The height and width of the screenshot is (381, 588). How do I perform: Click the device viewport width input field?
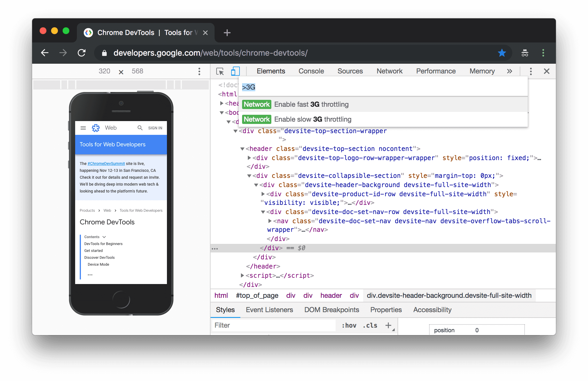click(105, 71)
